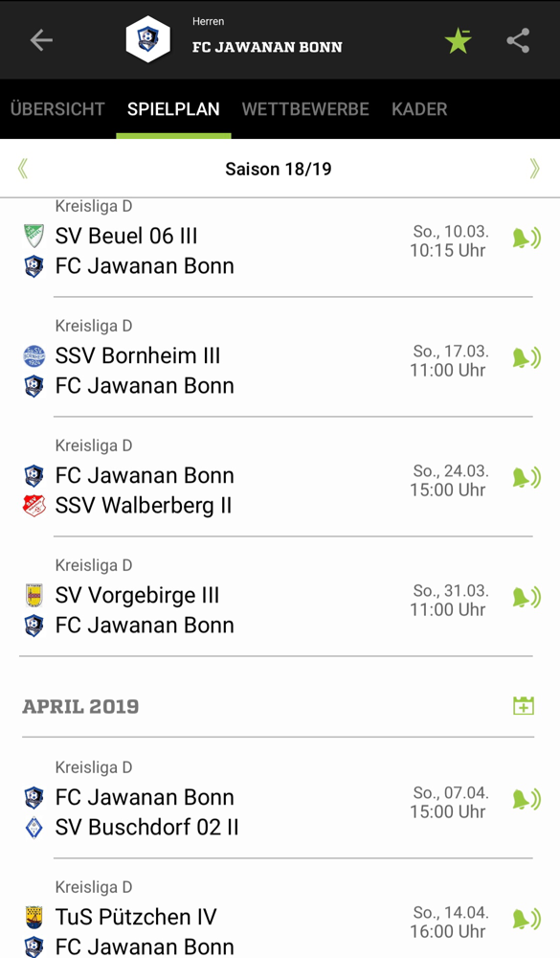This screenshot has height=958, width=560.
Task: Open the Wettbewerbe tab
Action: click(x=305, y=109)
